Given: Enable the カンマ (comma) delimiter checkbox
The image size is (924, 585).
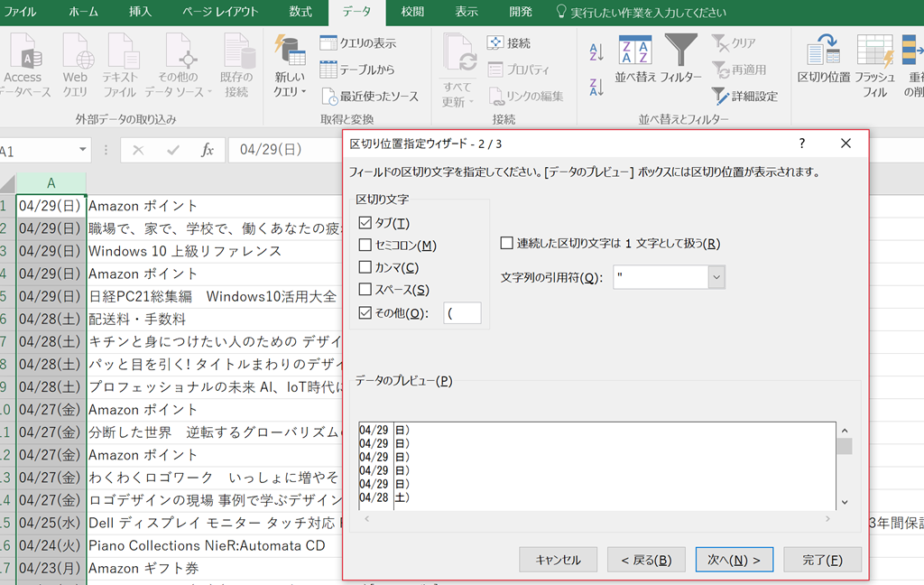Looking at the screenshot, I should pyautogui.click(x=365, y=267).
